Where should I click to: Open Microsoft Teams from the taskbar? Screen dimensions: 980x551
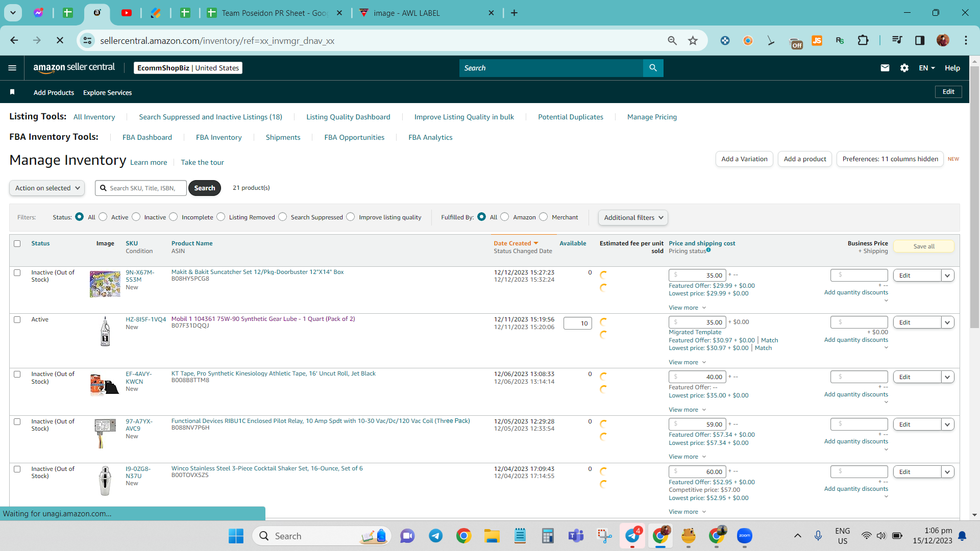point(576,536)
